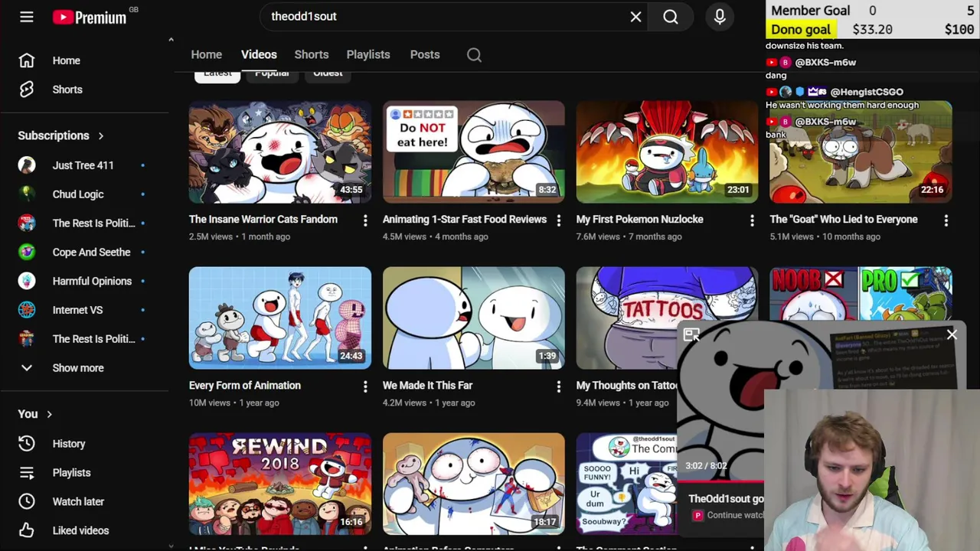The height and width of the screenshot is (551, 980).
Task: Open The Insane Warrior Cats Fandom title
Action: pos(263,220)
